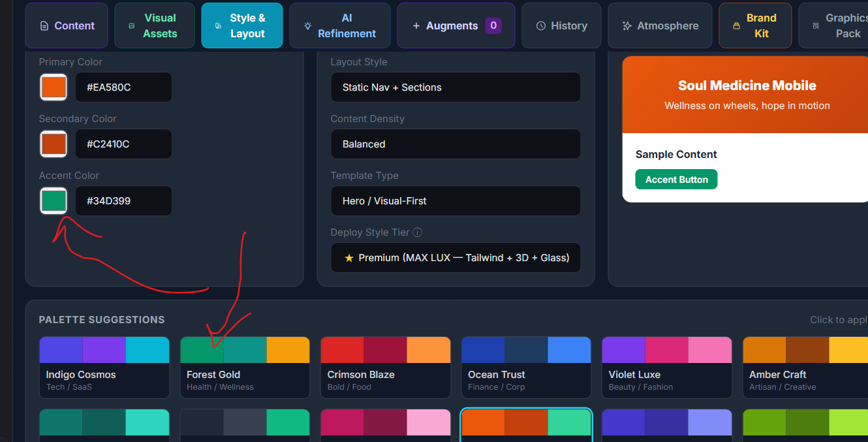The height and width of the screenshot is (442, 868).
Task: Switch to the Visual Assets tab
Action: point(155,25)
